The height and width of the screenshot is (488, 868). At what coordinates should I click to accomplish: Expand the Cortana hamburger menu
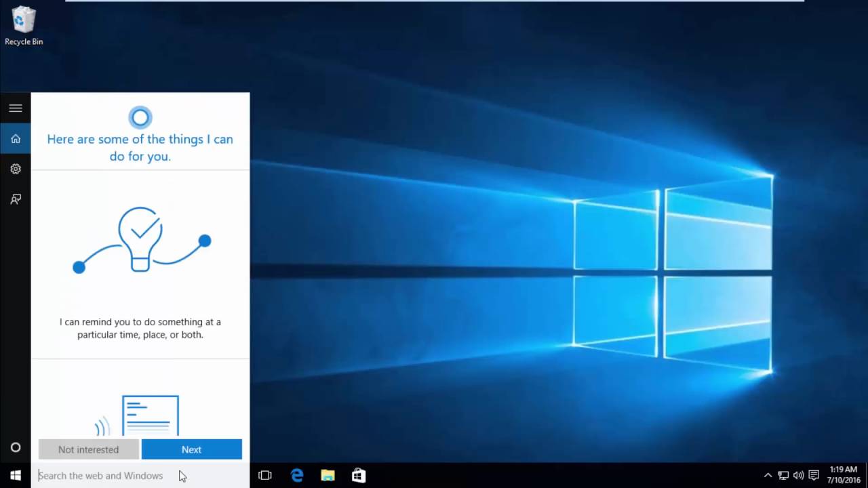click(x=16, y=108)
